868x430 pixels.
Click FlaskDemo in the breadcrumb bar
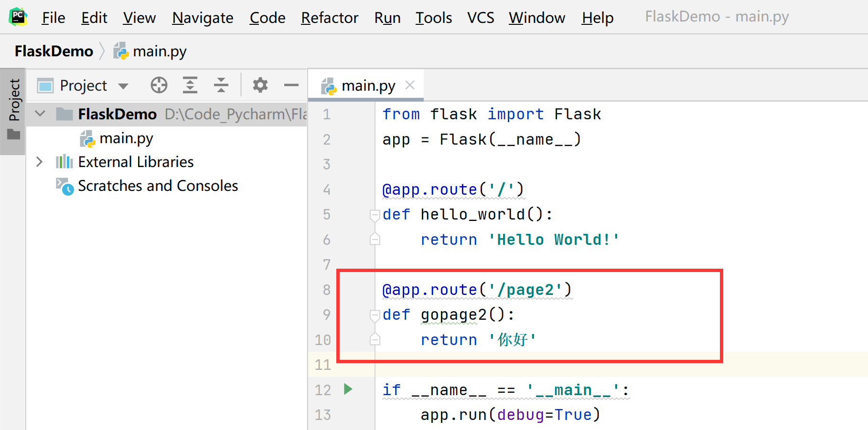[54, 51]
